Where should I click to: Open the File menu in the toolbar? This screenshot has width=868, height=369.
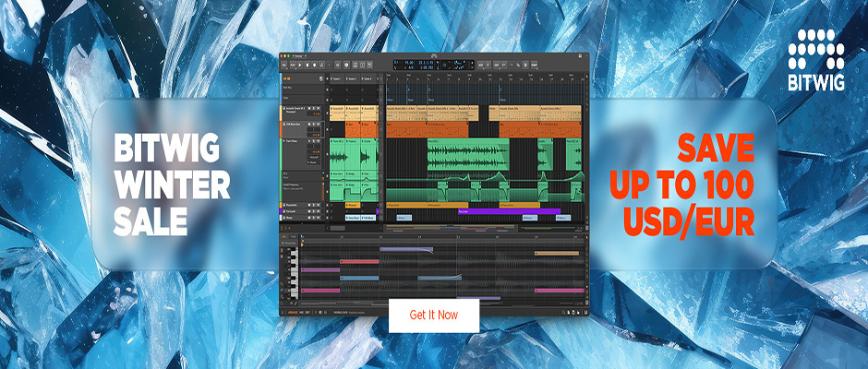click(x=285, y=65)
